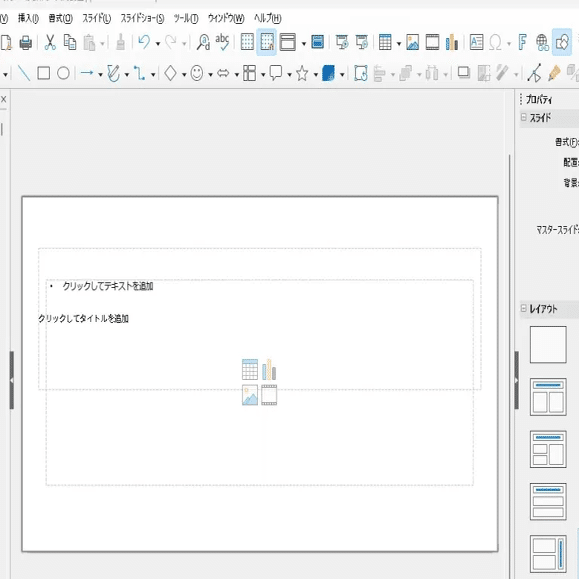Select the Rectangle drawing tool
Viewport: 579px width, 579px height.
[44, 73]
